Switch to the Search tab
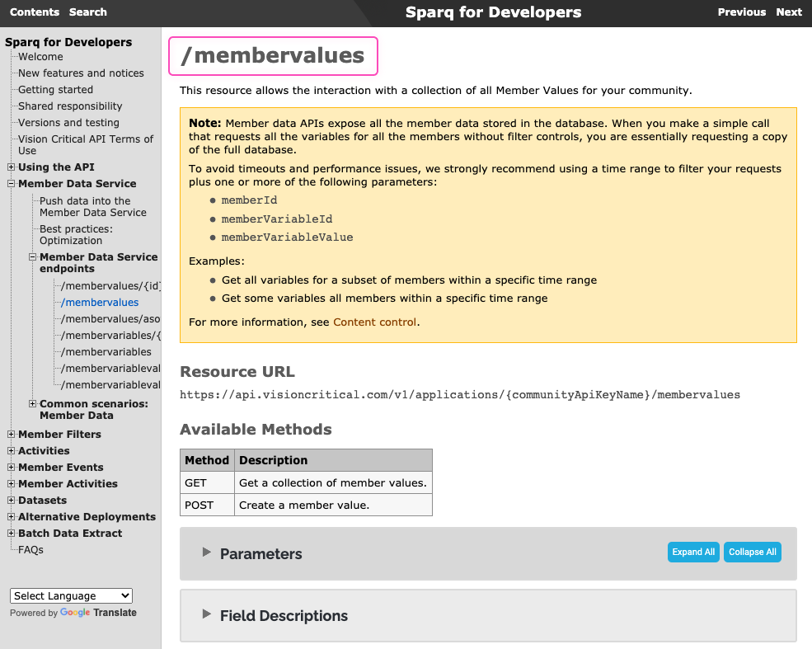Screen dimensions: 812x649 [88, 12]
